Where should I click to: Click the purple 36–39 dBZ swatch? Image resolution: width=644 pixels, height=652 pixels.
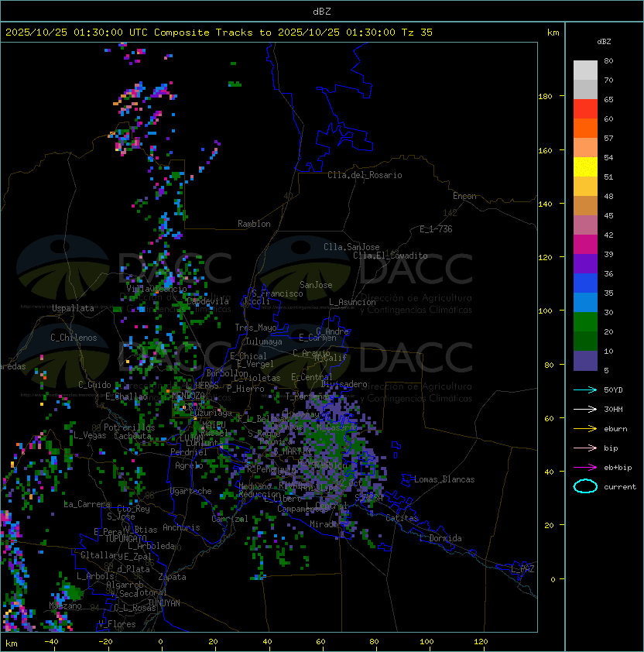tap(585, 263)
